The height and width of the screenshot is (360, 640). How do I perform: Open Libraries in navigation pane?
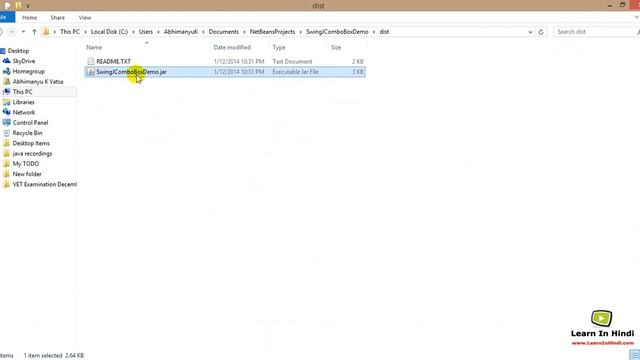[x=24, y=102]
